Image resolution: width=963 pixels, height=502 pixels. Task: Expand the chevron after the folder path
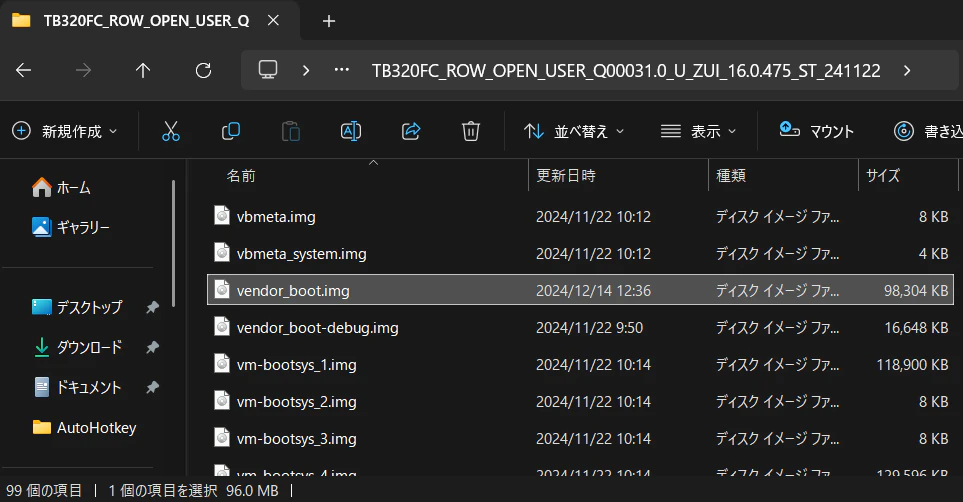click(907, 71)
